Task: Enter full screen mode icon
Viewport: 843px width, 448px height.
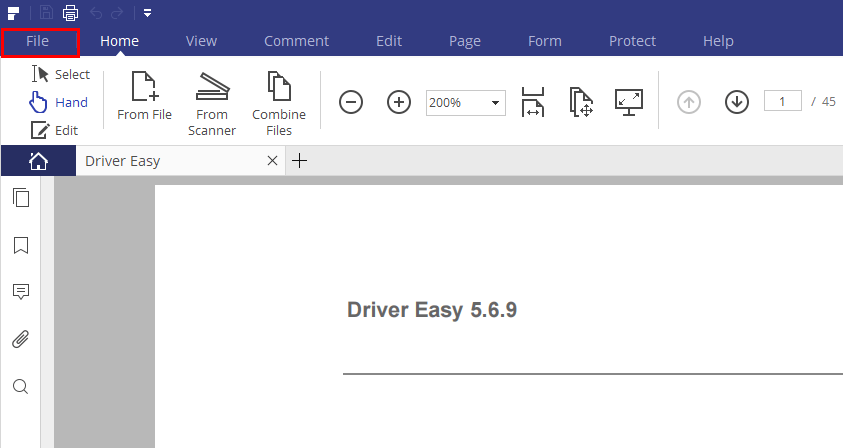Action: (629, 102)
